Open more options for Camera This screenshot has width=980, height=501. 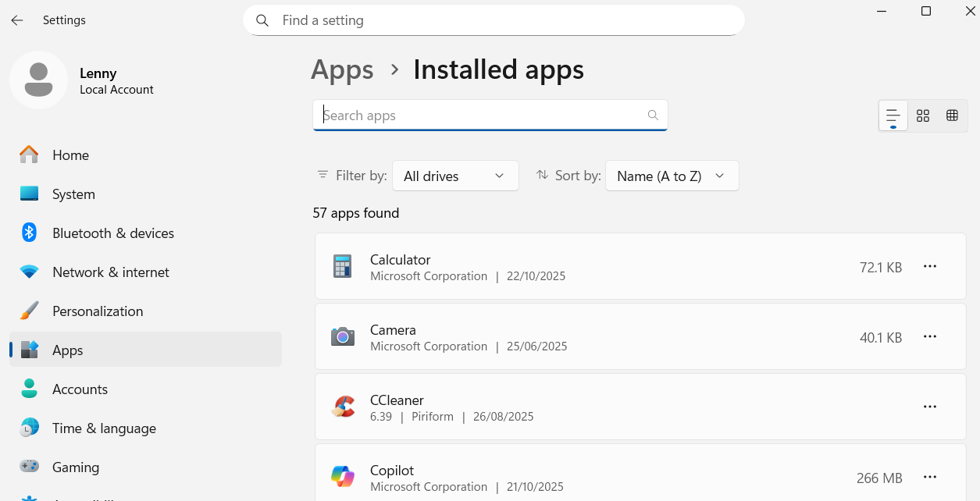(x=929, y=337)
